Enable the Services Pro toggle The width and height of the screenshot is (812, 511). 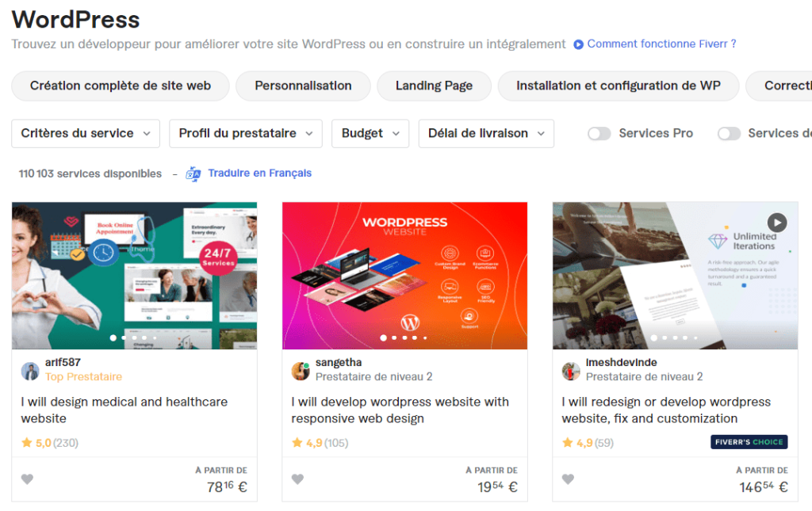click(599, 134)
